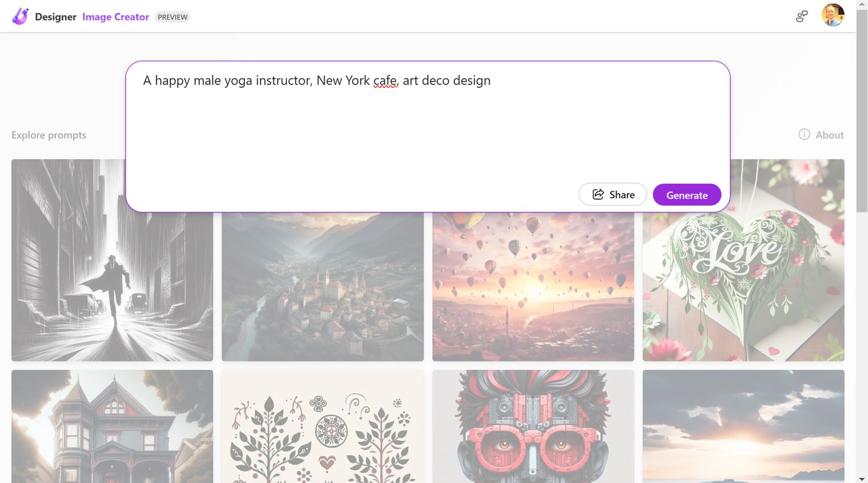
Task: Click the Designer logo icon
Action: 20,16
